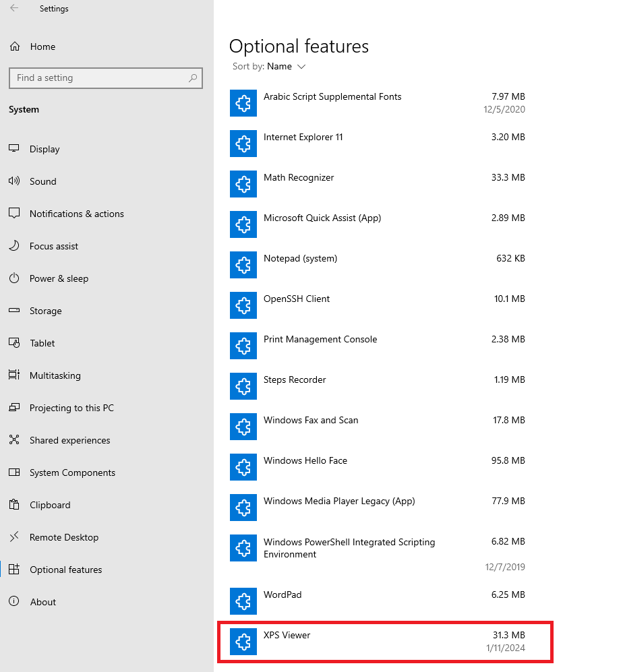Select the Tablet settings icon

click(x=16, y=343)
